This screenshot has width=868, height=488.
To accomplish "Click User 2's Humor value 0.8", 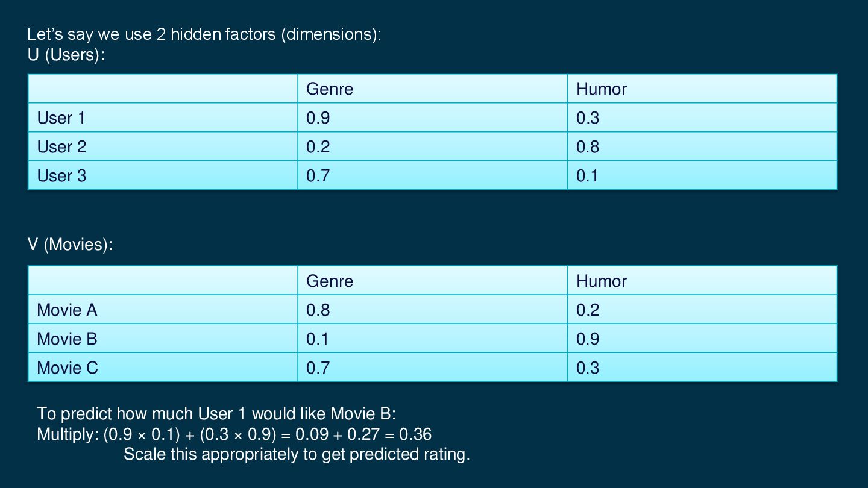I will [588, 147].
